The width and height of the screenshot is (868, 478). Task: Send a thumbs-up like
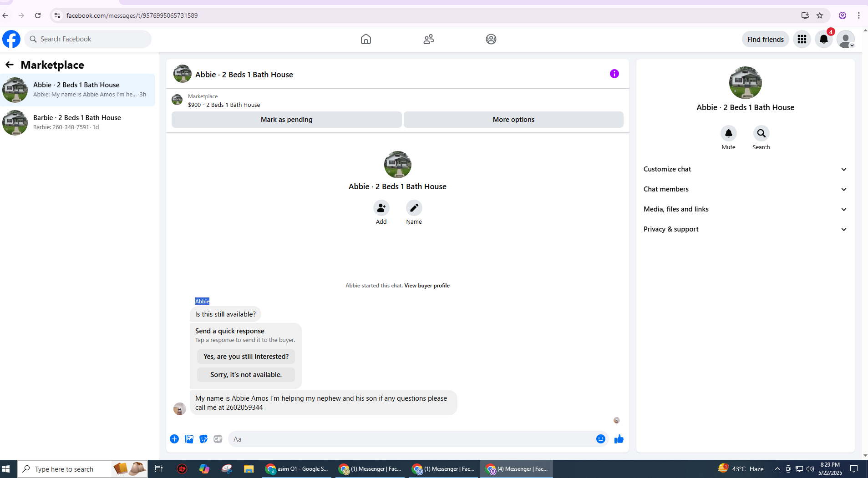click(x=619, y=439)
